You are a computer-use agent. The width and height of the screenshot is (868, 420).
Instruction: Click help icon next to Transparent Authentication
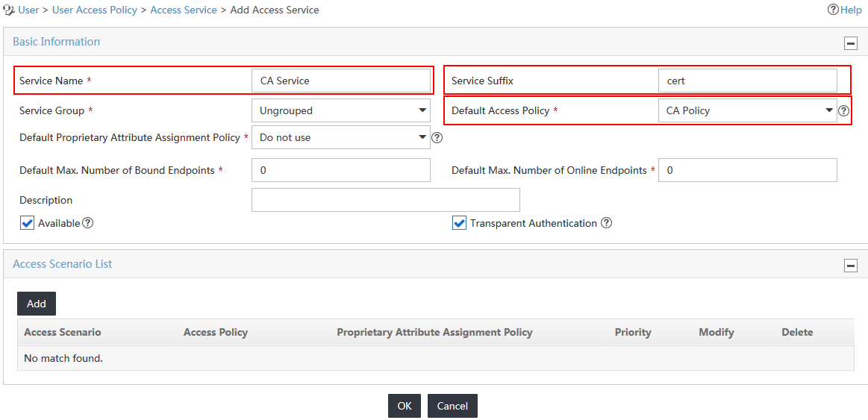[x=606, y=223]
